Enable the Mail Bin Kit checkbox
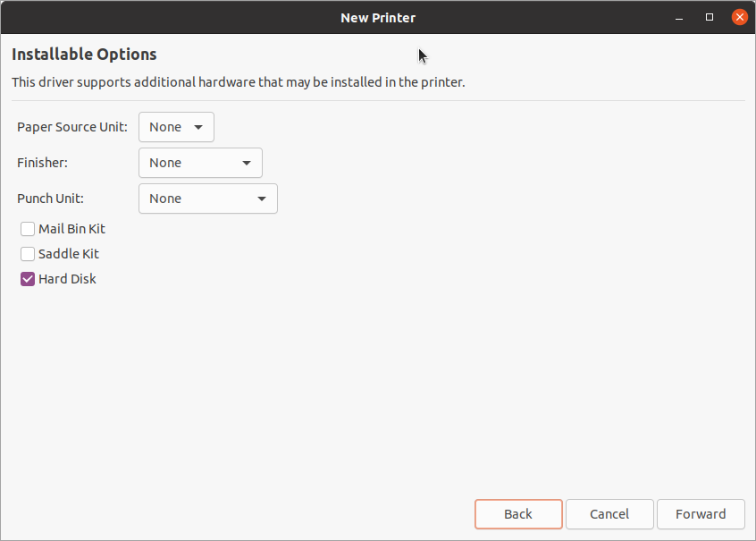The height and width of the screenshot is (541, 756). 28,229
